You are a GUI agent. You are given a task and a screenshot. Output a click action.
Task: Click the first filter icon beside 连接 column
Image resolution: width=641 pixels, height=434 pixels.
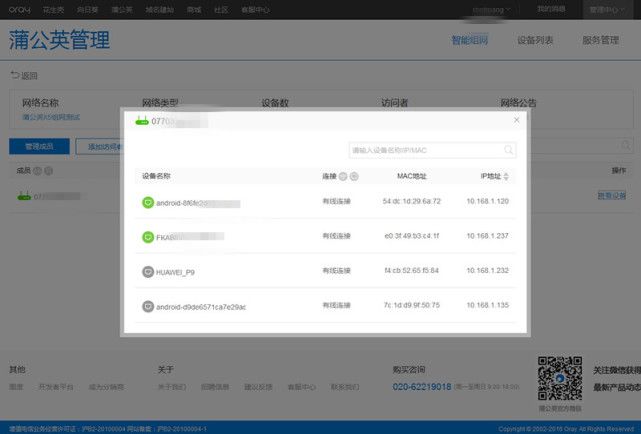coord(343,176)
